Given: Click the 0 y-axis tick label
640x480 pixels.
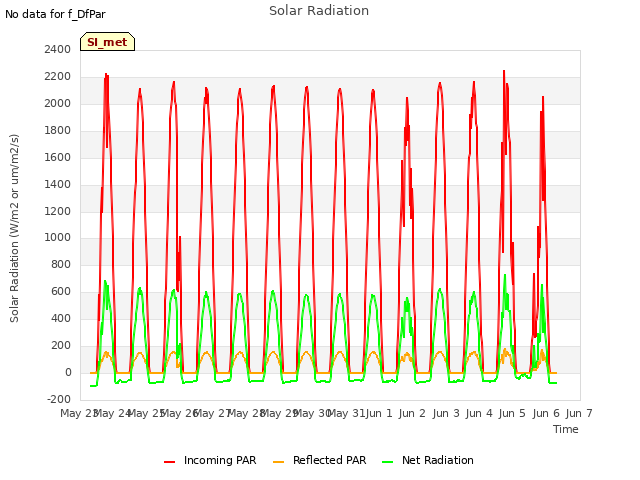Looking at the screenshot, I should [68, 372].
